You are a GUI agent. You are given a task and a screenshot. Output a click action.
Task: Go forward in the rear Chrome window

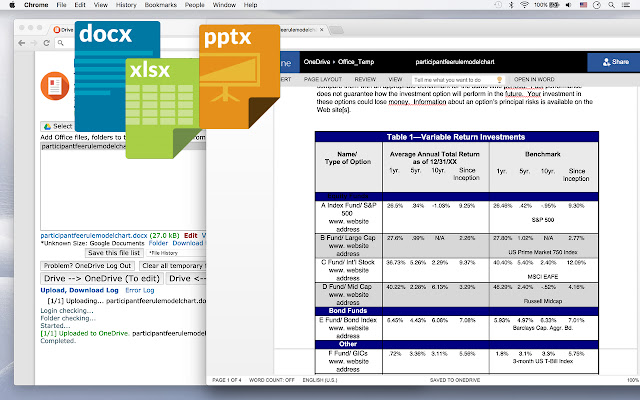(x=34, y=43)
